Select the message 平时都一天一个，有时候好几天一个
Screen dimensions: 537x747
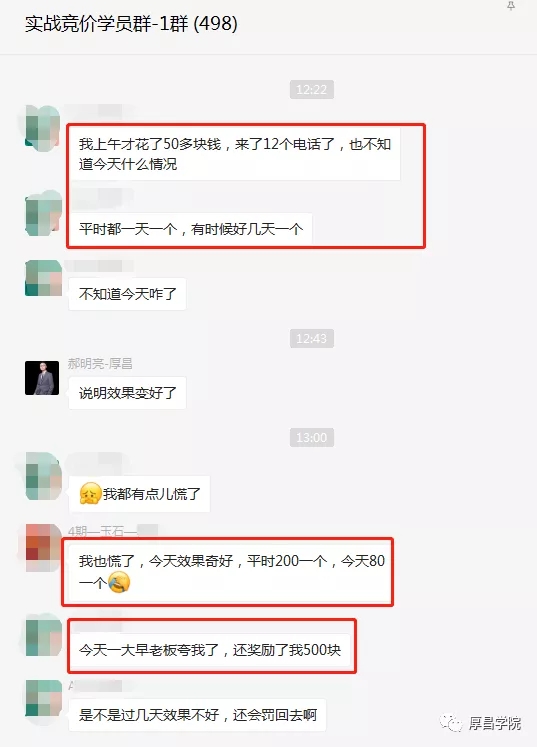[191, 229]
